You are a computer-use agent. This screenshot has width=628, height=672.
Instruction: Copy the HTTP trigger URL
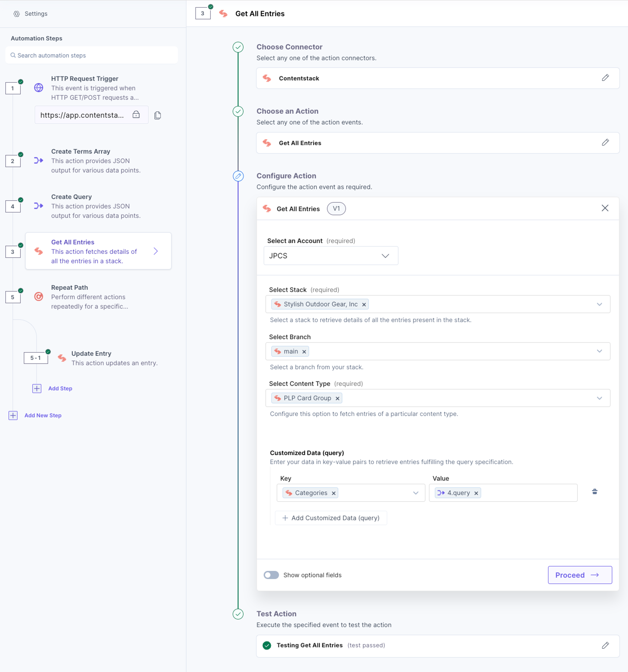pos(157,115)
